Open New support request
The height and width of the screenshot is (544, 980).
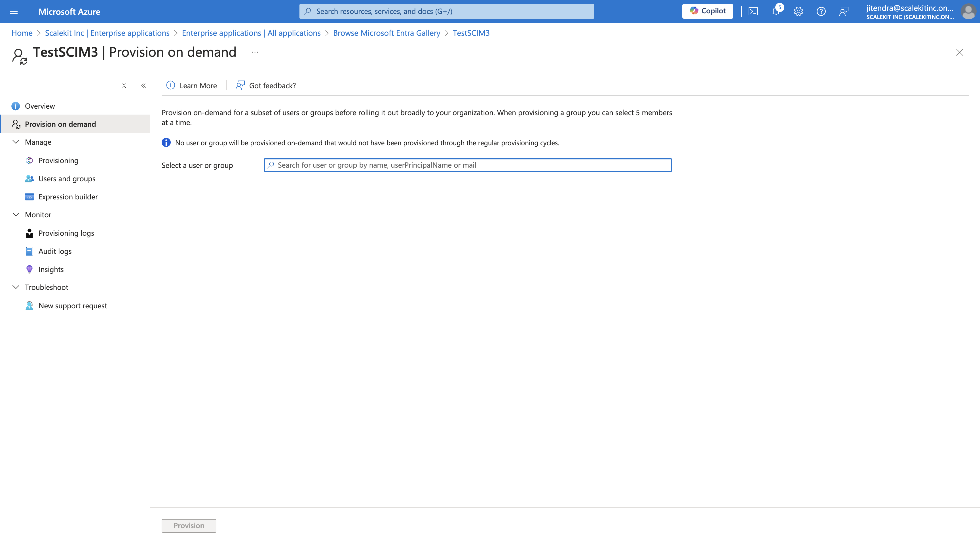click(x=73, y=305)
